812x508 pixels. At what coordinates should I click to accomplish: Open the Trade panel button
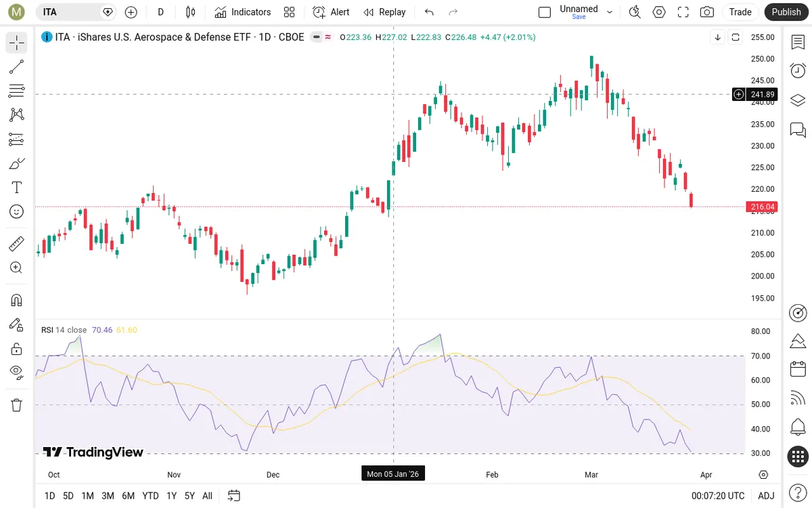click(740, 12)
